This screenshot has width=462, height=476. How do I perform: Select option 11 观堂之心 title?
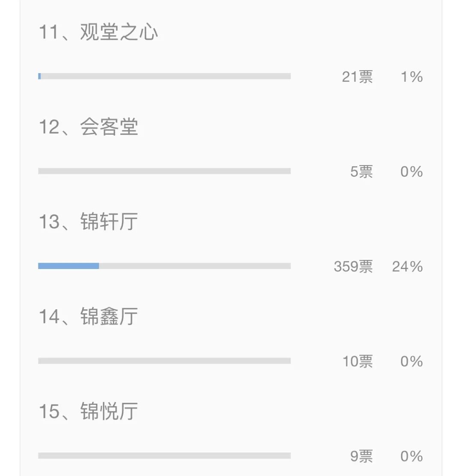click(98, 32)
